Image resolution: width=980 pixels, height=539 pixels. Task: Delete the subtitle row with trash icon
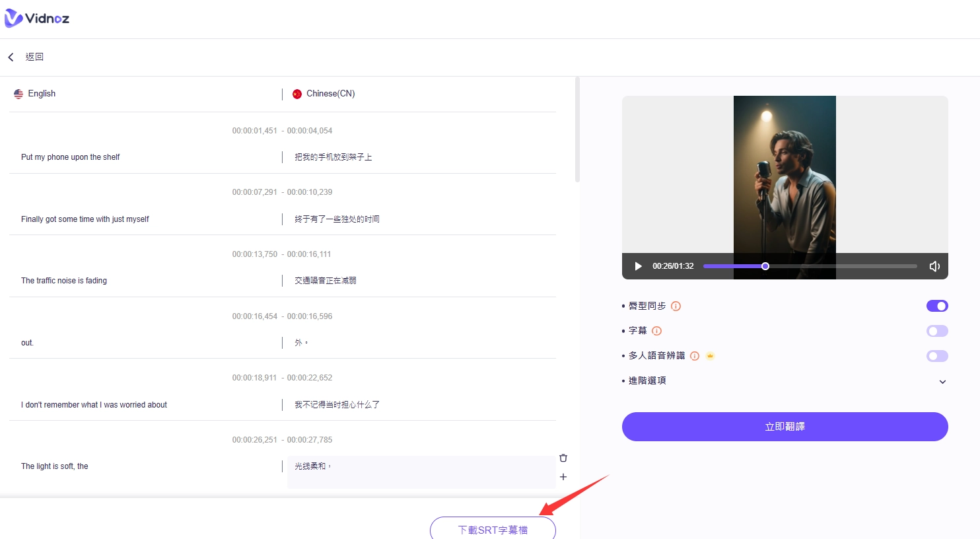563,458
